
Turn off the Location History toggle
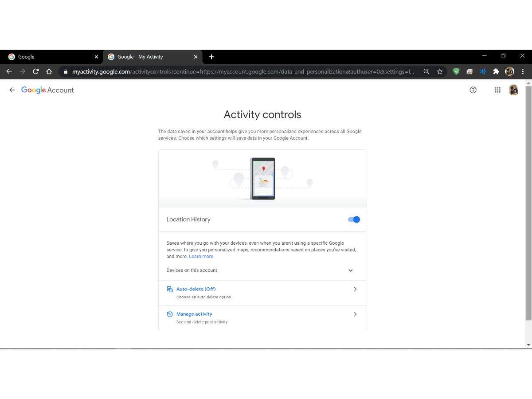(x=354, y=219)
